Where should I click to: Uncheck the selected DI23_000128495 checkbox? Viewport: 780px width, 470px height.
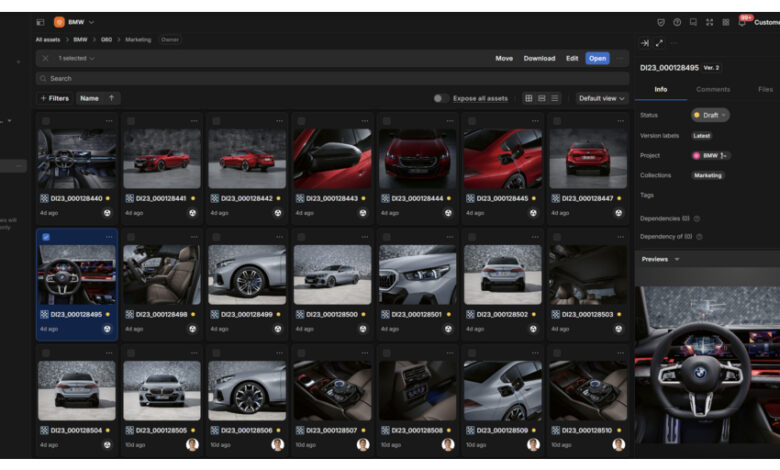pyautogui.click(x=46, y=237)
